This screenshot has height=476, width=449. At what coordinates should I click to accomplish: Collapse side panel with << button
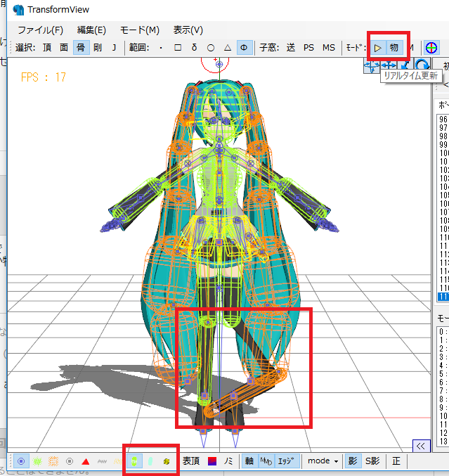[x=421, y=446]
